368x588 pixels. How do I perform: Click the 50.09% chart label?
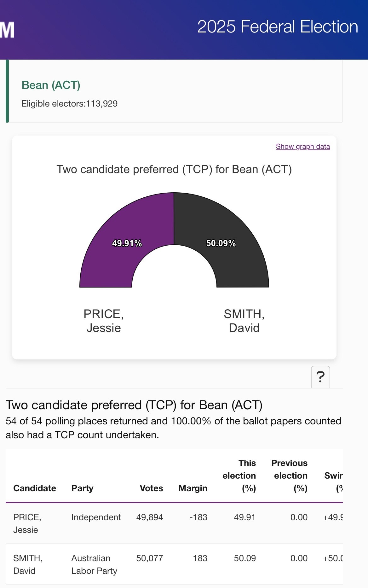pos(221,243)
